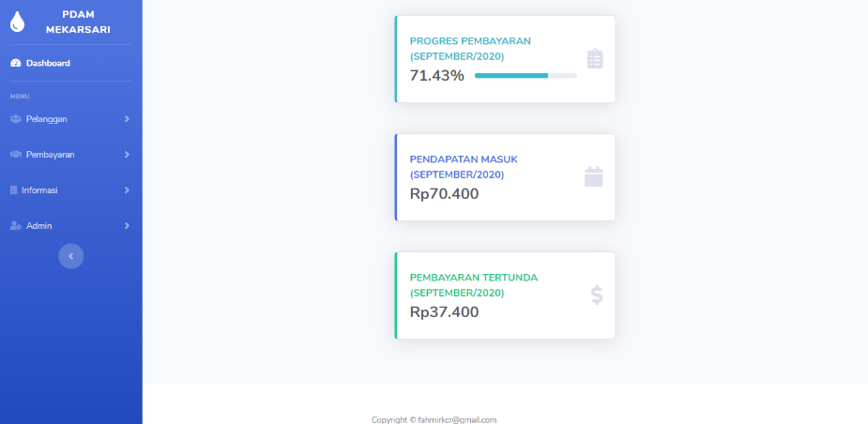Collapse the sidebar with round toggle button
Image resolution: width=868 pixels, height=424 pixels.
[71, 256]
